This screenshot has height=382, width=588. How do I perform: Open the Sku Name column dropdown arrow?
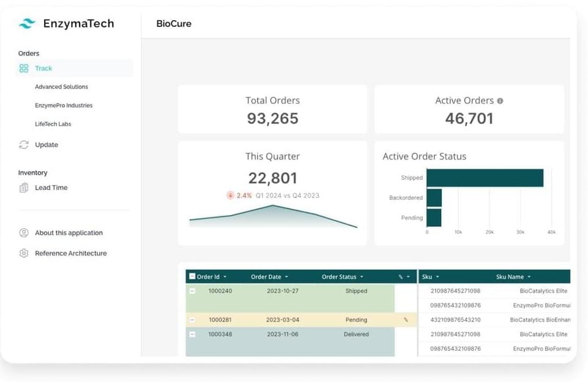pyautogui.click(x=529, y=277)
